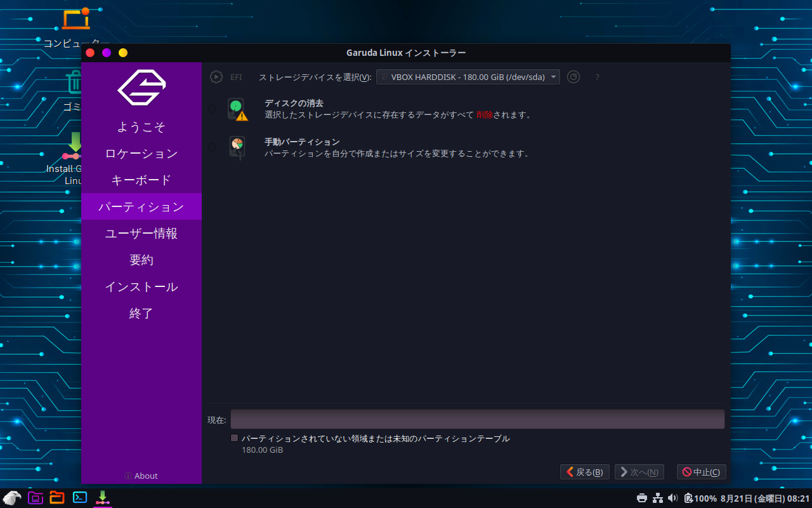Click the battery 100% indicator
812x508 pixels.
(x=700, y=498)
